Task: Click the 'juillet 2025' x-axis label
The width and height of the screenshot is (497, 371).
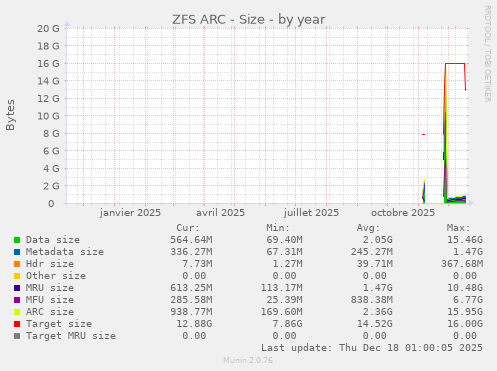Action: (x=311, y=213)
